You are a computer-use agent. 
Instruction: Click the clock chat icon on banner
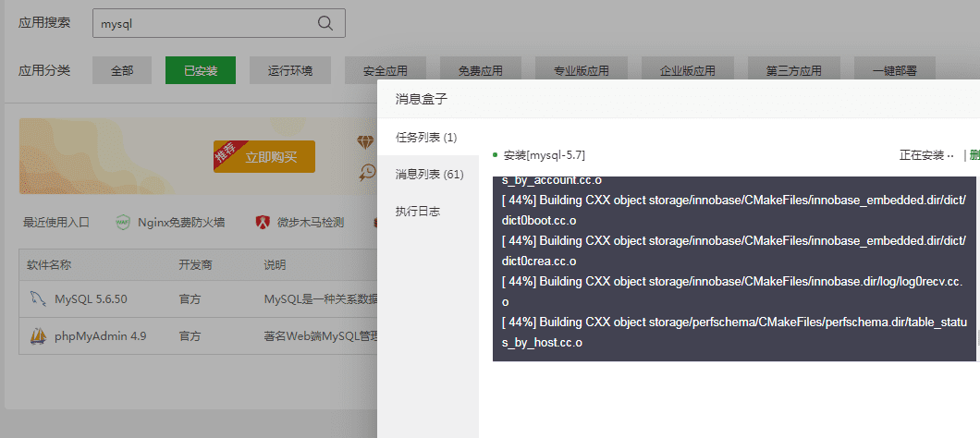(x=368, y=172)
